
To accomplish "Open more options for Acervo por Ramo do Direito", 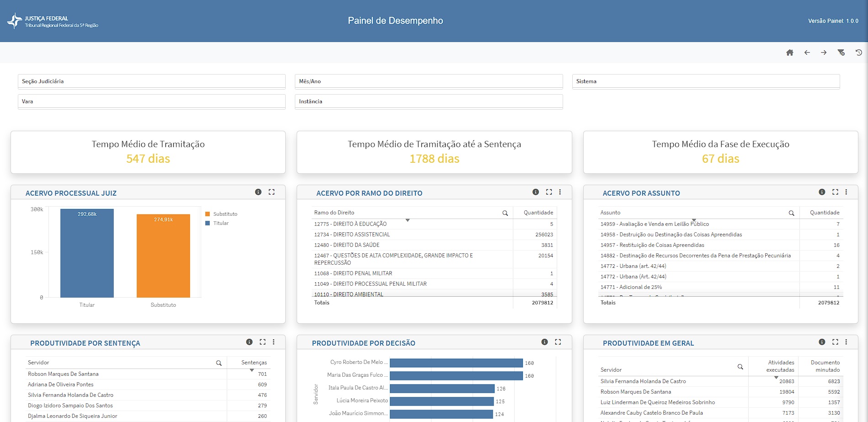I will point(560,192).
